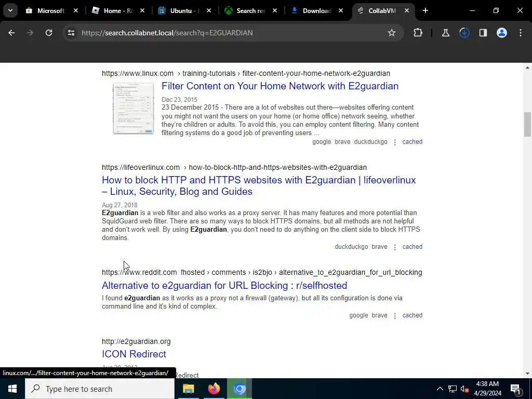Viewport: 532px width, 399px height.
Task: Click the https://lifeoverlinux.com URL text
Action: point(140,167)
